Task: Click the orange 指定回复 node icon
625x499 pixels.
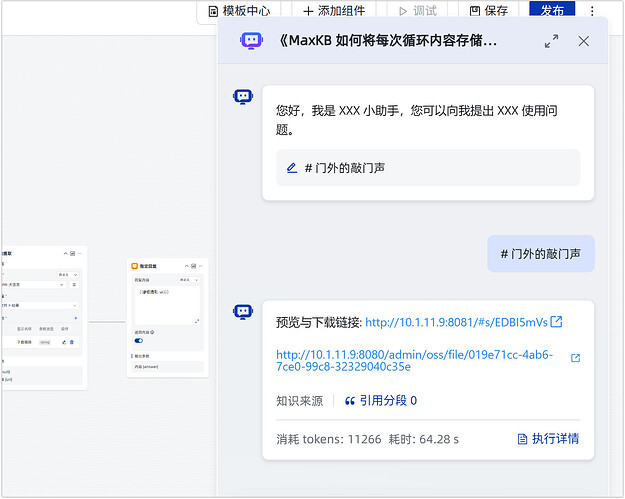Action: [135, 266]
